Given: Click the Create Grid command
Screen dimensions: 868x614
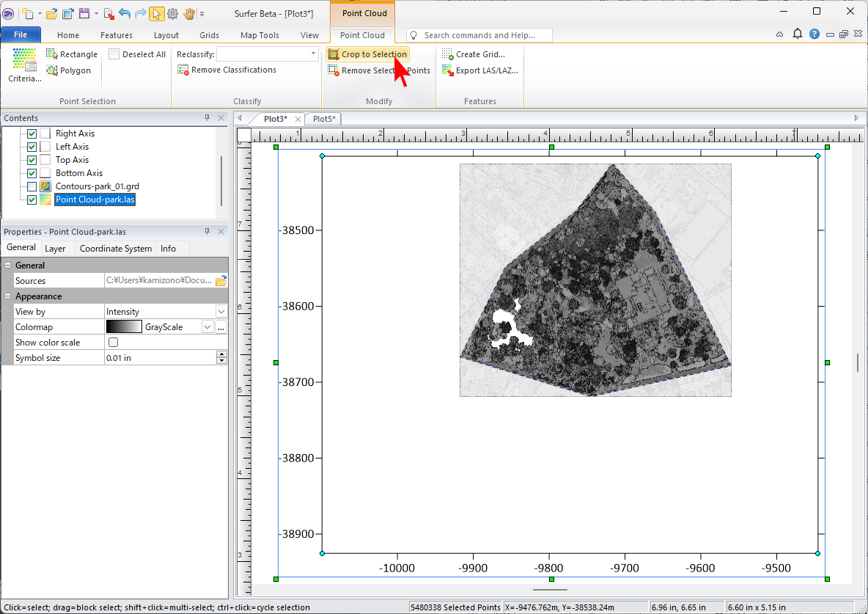Looking at the screenshot, I should [473, 54].
